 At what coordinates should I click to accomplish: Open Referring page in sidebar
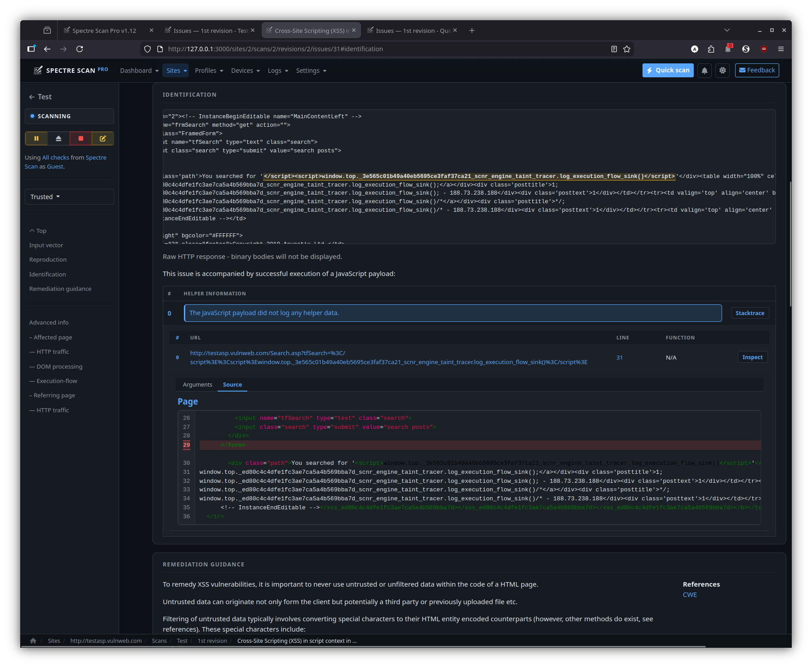[x=52, y=395]
